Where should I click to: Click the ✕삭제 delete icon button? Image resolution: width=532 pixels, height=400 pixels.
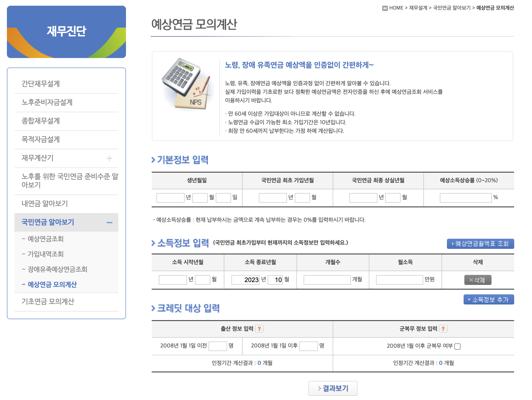point(478,279)
